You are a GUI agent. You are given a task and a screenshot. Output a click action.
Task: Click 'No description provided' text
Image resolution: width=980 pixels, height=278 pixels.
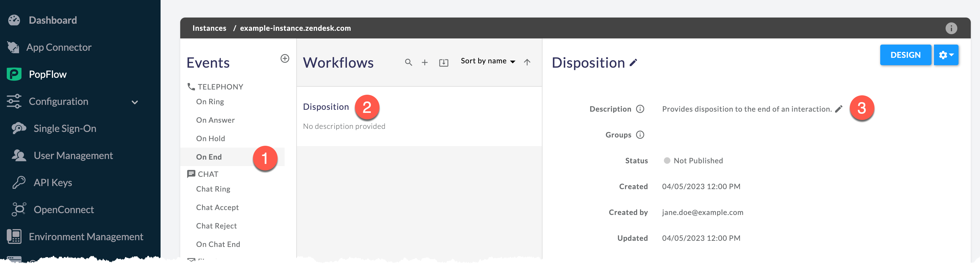(x=344, y=126)
